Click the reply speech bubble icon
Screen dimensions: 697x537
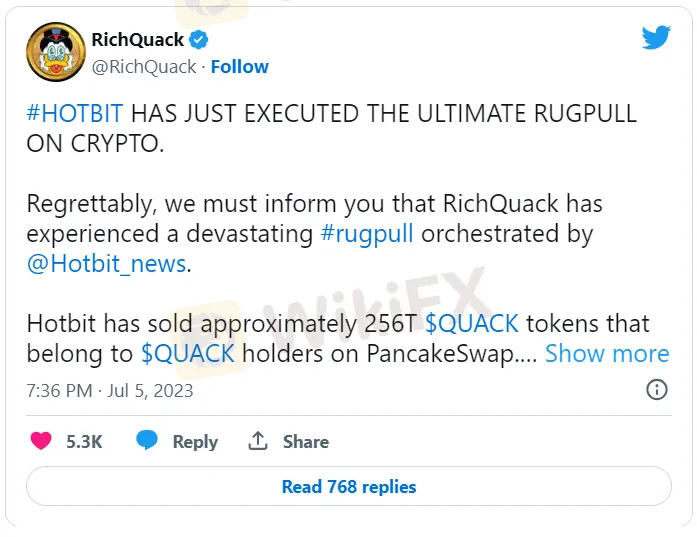click(x=147, y=441)
